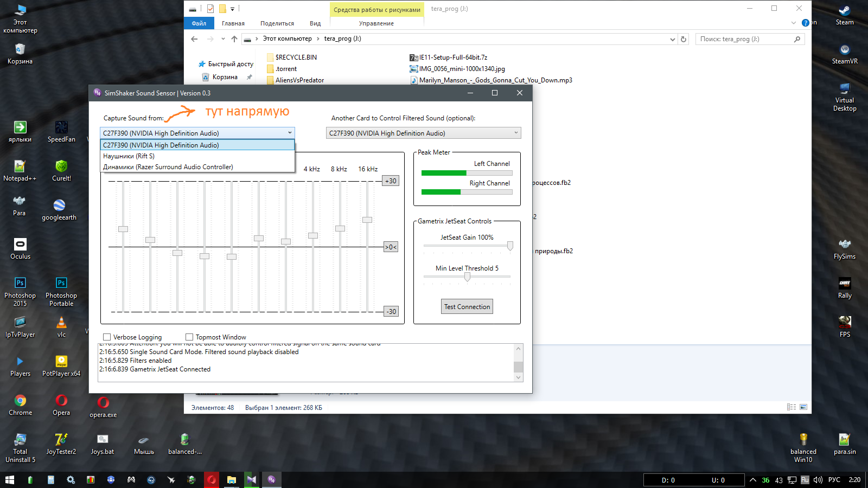Click the >0< equalizer reset button

391,247
